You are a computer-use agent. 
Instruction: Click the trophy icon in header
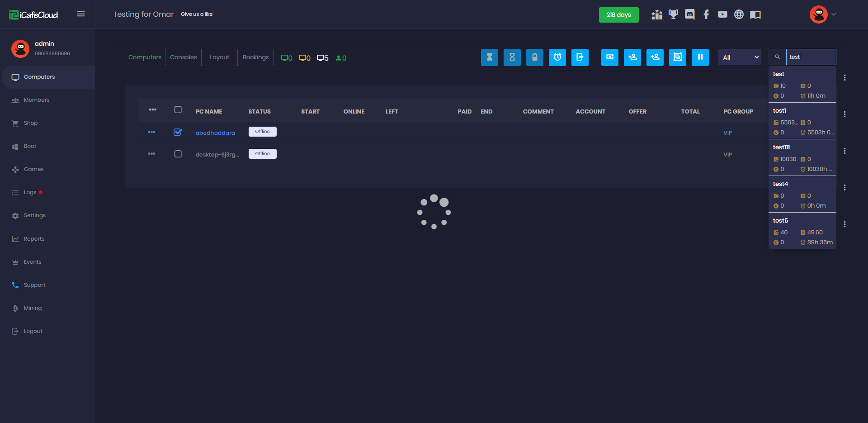point(673,14)
